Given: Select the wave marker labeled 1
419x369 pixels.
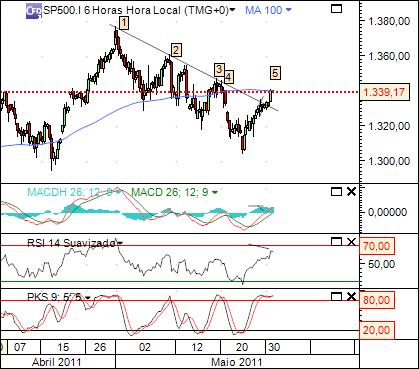Looking at the screenshot, I should coord(124,23).
